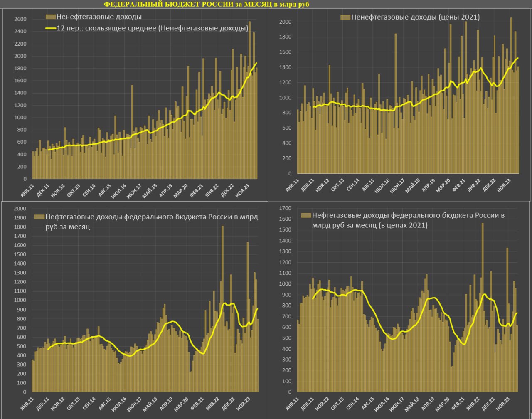
Task: Click the tallest bar in the top-left chart
Action: [x=249, y=100]
